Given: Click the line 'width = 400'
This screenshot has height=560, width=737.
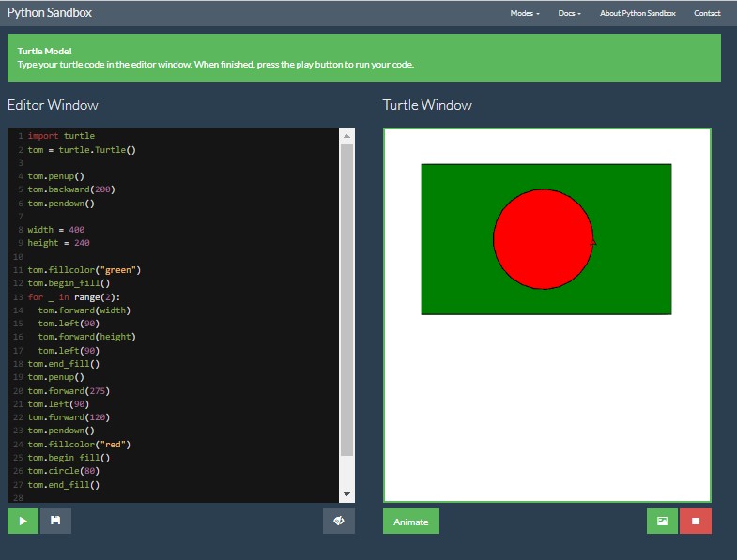Looking at the screenshot, I should [56, 230].
